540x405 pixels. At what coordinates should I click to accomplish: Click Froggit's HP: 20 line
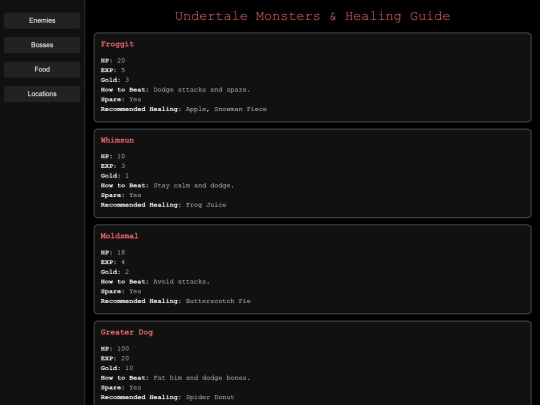(113, 61)
